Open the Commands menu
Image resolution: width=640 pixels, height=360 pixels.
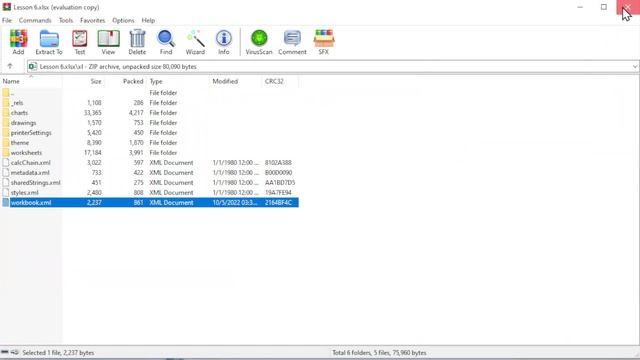35,20
